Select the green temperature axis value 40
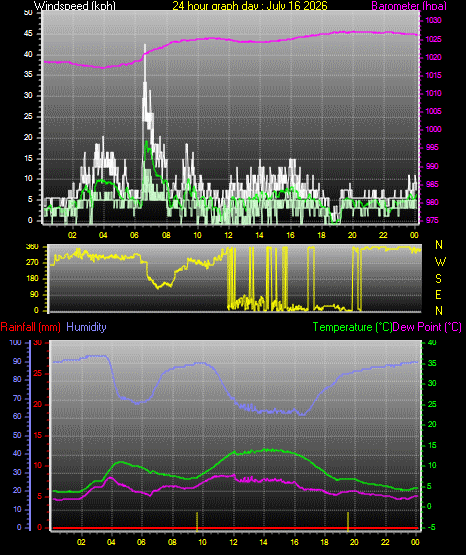The image size is (466, 555). [x=432, y=343]
